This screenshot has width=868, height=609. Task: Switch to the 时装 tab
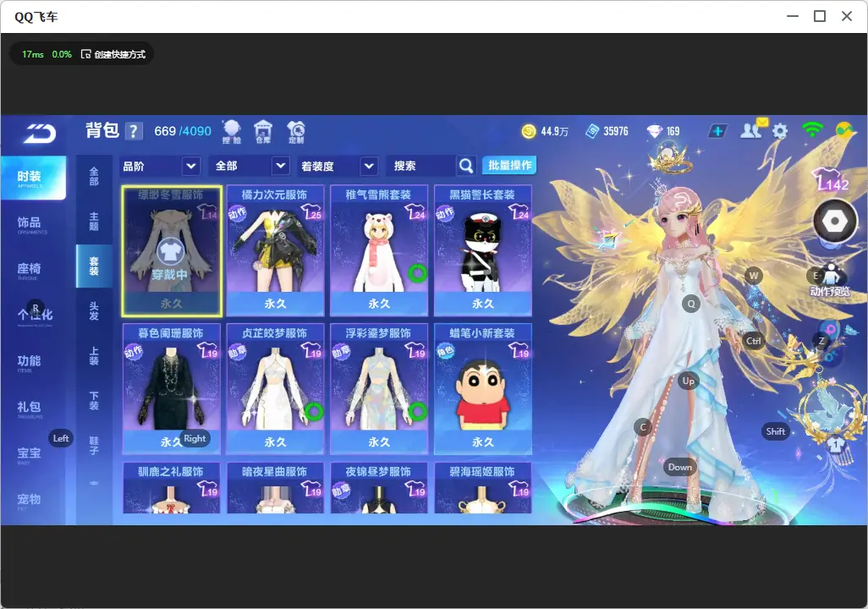click(33, 178)
